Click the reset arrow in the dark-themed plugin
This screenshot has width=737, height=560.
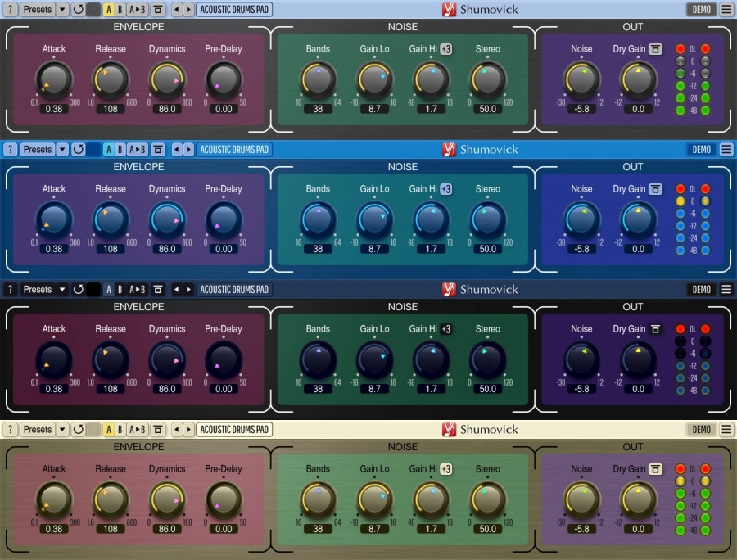(x=79, y=289)
